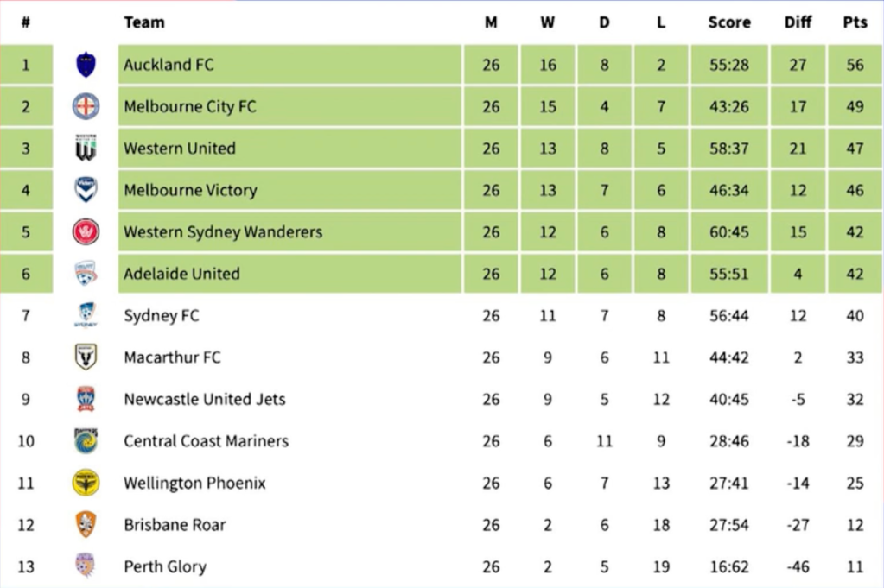
Task: Open the Sydney FC team name
Action: (x=162, y=315)
